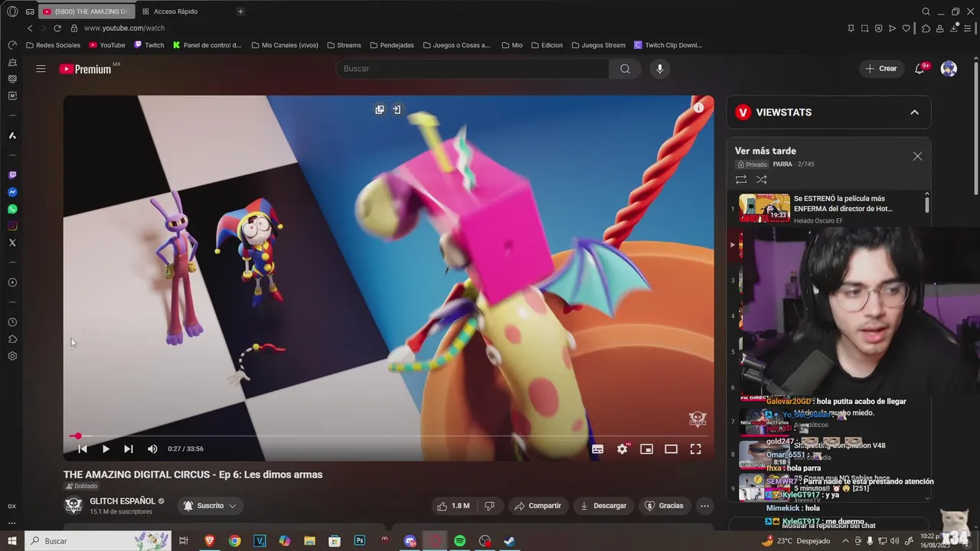Screen dimensions: 980x551
Task: Open YouTube notifications bell
Action: click(920, 69)
